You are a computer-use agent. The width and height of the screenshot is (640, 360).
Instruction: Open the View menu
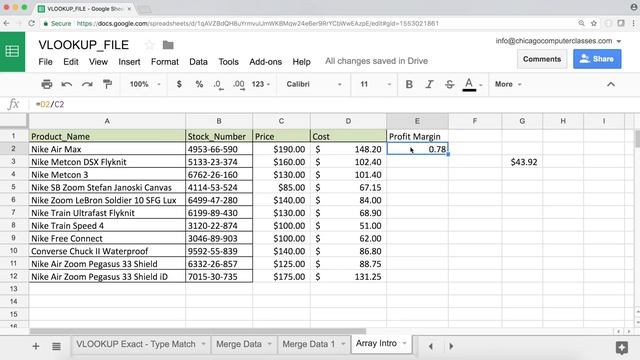pos(98,62)
